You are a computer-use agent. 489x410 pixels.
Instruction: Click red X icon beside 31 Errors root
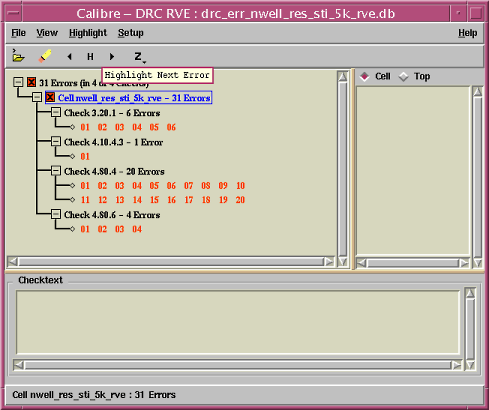point(32,82)
